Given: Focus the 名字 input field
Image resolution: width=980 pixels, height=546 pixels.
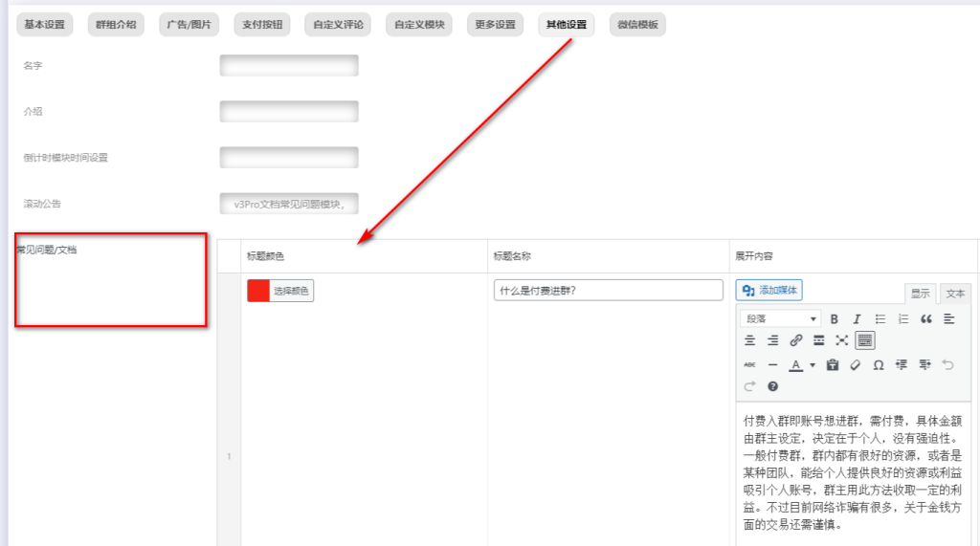Looking at the screenshot, I should [x=289, y=66].
